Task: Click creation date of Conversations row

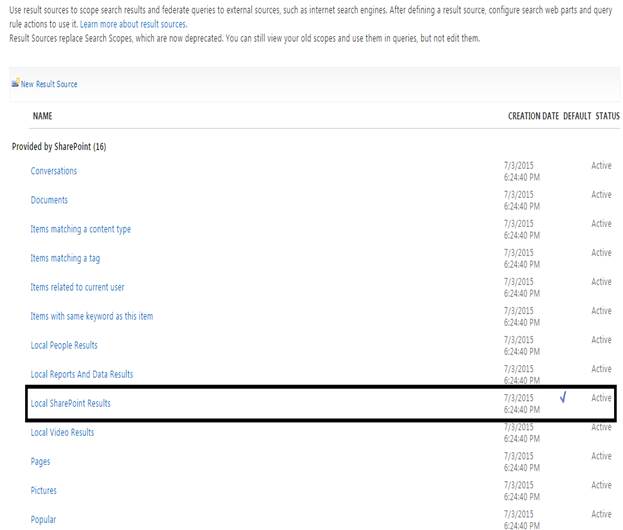Action: point(522,171)
